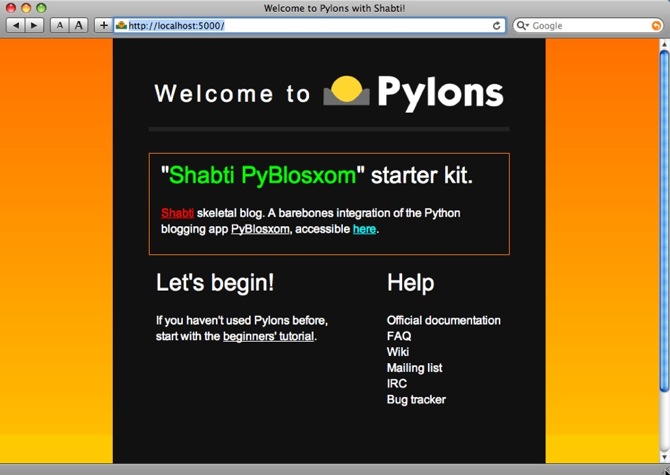
Task: Click the scrollbar up arrow
Action: pyautogui.click(x=664, y=43)
